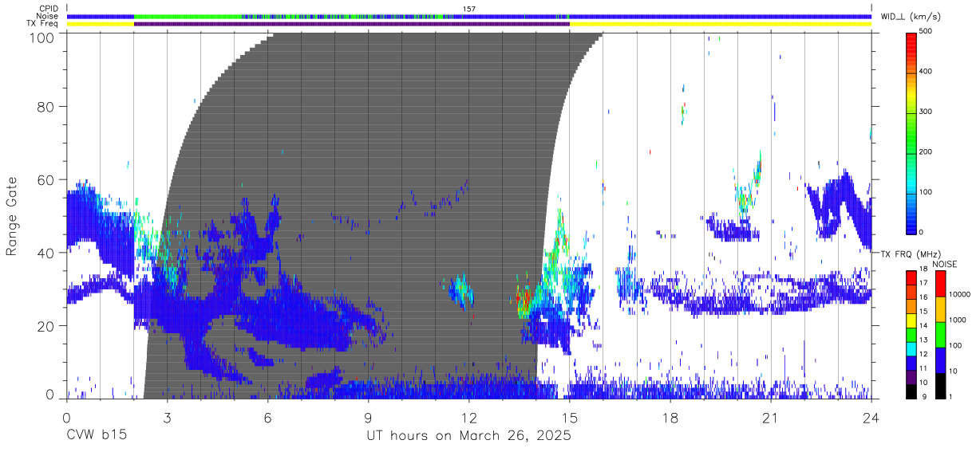This screenshot has height=452, width=980.
Task: Click the CVW b15 radar label
Action: (96, 435)
